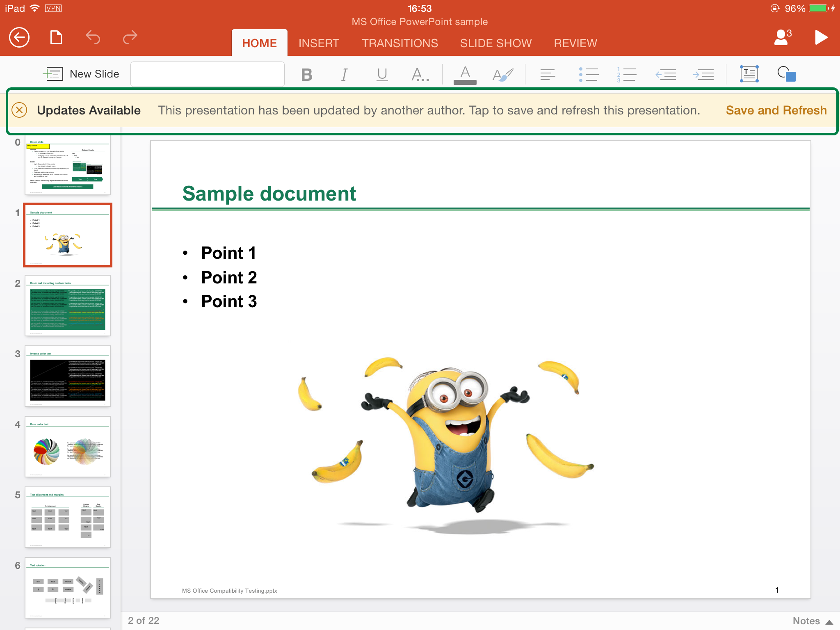Apply numbered list
840x630 pixels.
(x=626, y=75)
